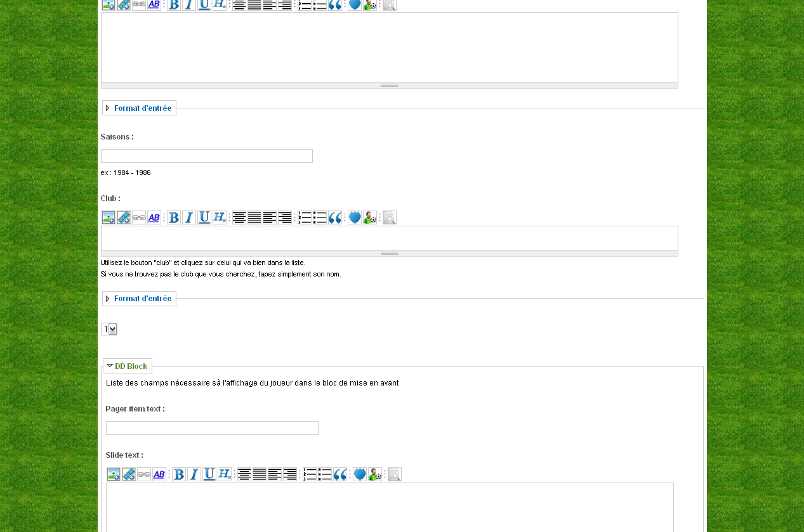Image resolution: width=804 pixels, height=532 pixels.
Task: Click football player icon in Slide text toolbar
Action: (375, 474)
